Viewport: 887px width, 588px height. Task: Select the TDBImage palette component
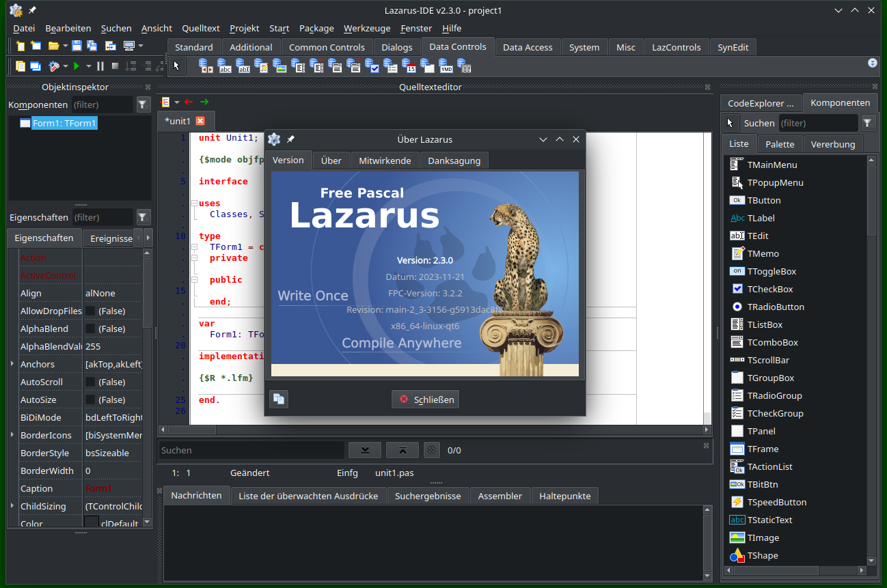[279, 66]
